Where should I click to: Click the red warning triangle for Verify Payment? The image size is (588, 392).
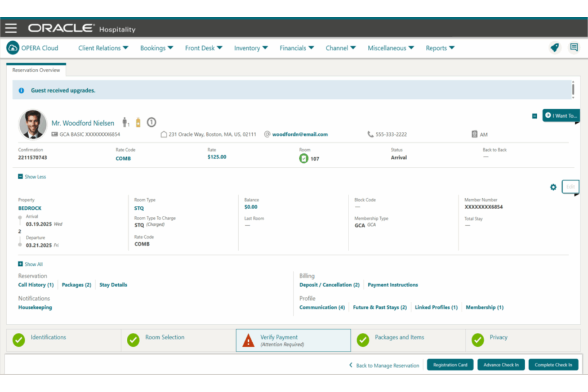(x=248, y=340)
